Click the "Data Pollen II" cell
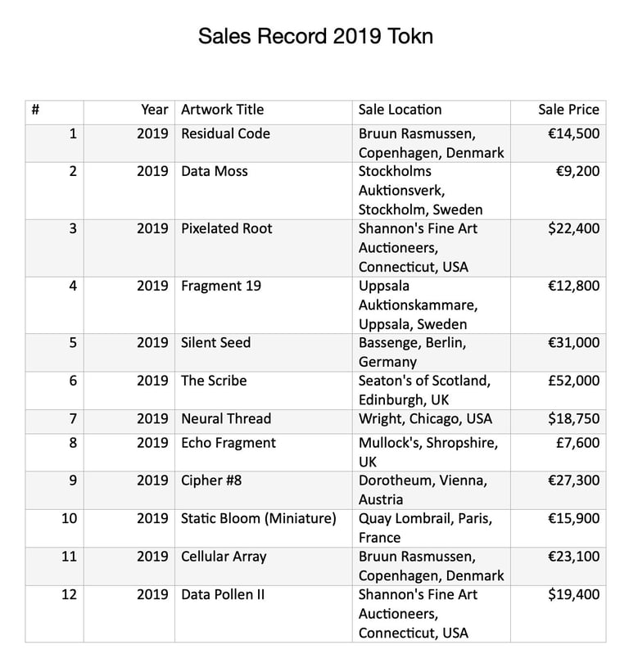The height and width of the screenshot is (672, 629). coord(223,594)
